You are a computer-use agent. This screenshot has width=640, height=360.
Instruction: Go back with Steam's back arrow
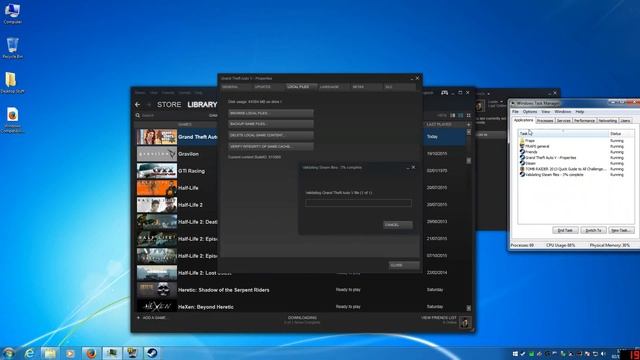138,105
